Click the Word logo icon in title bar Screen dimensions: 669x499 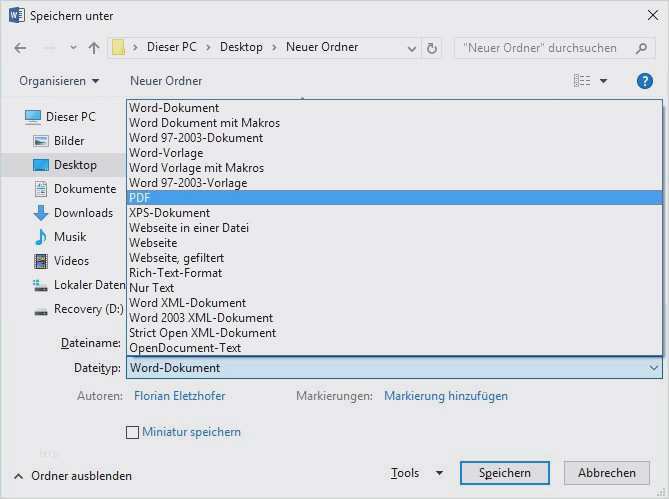coord(16,16)
